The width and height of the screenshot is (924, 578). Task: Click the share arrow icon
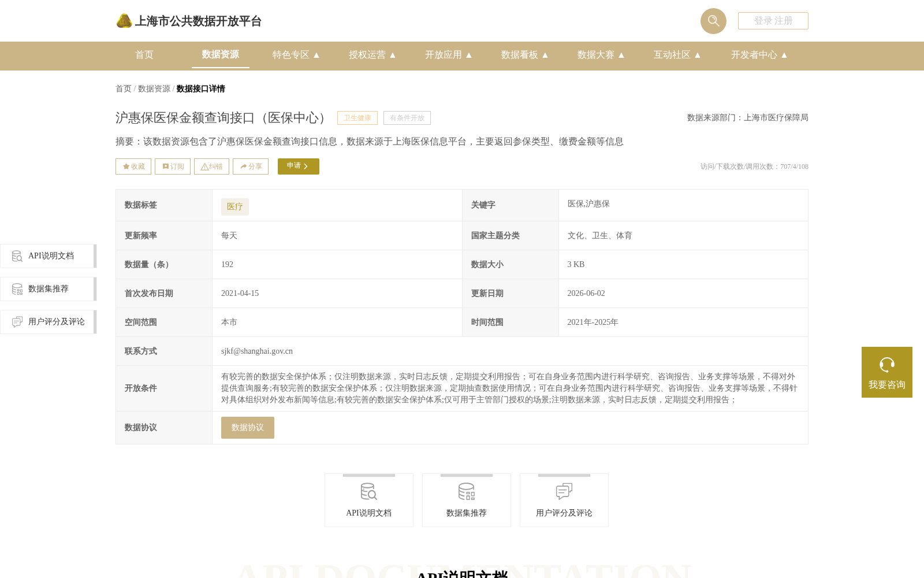244,166
